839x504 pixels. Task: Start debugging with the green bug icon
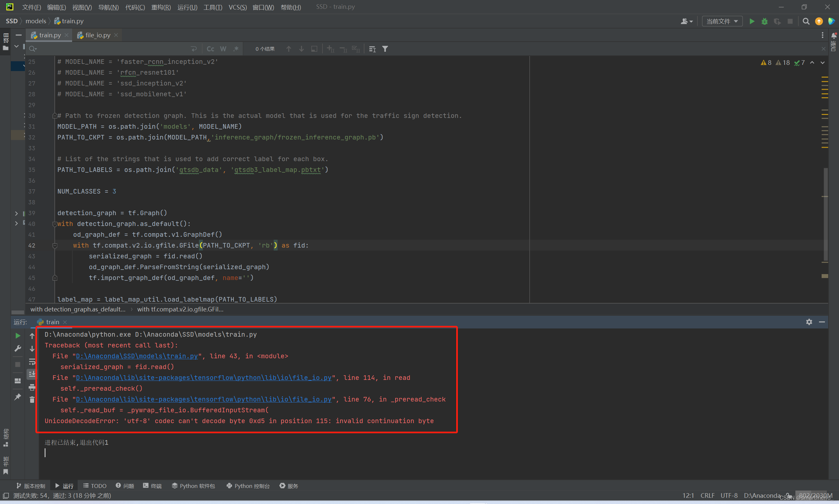click(x=765, y=21)
